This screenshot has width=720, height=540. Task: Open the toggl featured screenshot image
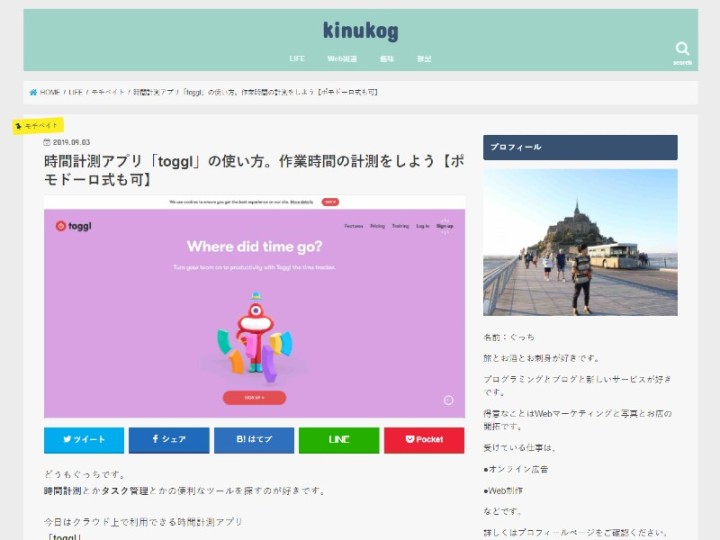click(254, 307)
